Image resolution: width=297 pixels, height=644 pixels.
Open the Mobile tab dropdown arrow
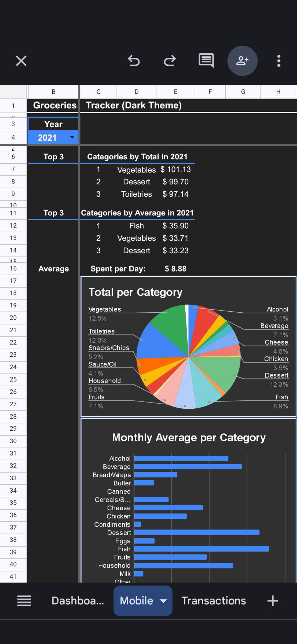(x=164, y=601)
